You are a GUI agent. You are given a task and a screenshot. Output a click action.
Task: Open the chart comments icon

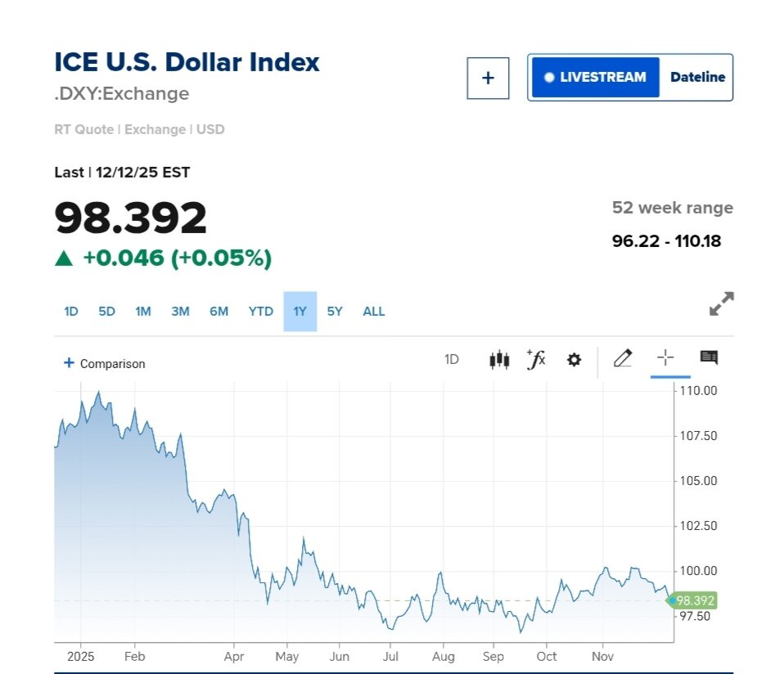click(x=709, y=357)
